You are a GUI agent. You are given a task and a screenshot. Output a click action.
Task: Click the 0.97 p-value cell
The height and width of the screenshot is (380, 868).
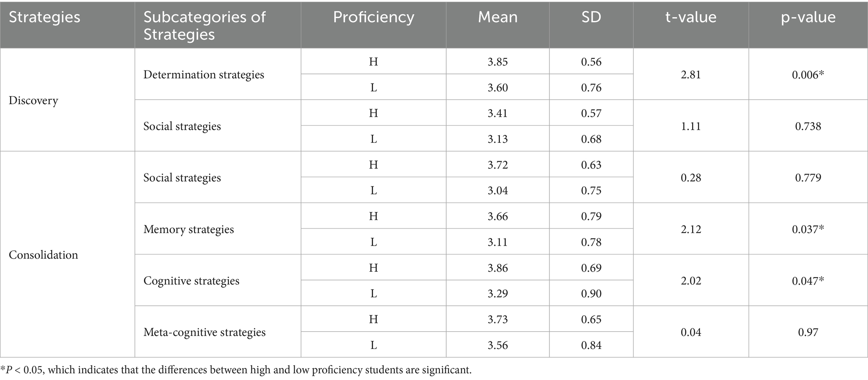click(808, 332)
